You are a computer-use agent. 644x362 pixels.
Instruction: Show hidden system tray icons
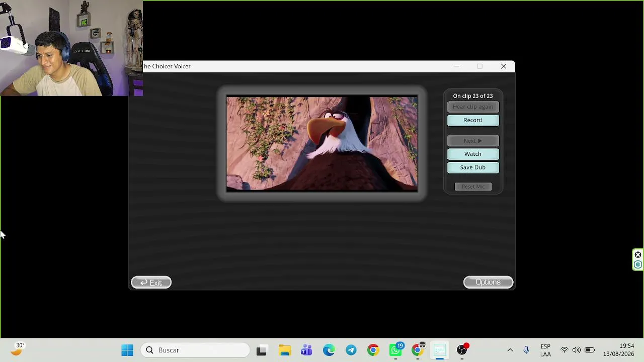pos(510,350)
